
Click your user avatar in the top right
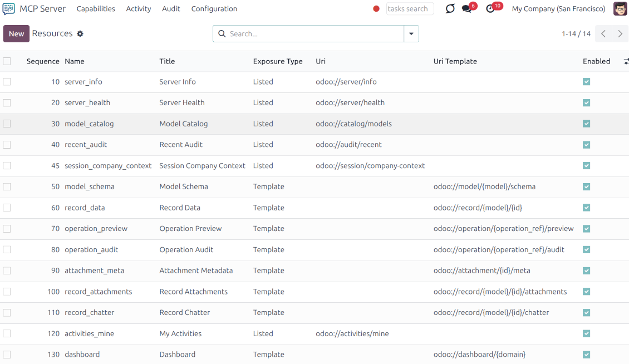pos(620,8)
